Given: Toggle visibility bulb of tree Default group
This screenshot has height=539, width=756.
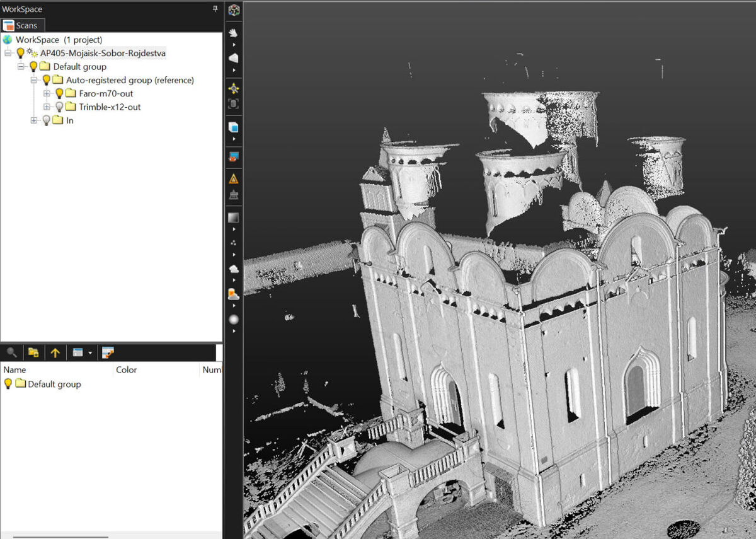Looking at the screenshot, I should [x=33, y=66].
